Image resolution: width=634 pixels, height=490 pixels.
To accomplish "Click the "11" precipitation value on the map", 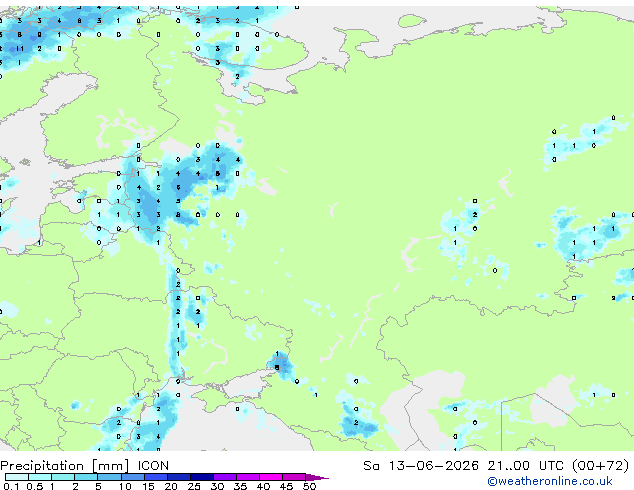I will click(19, 49).
